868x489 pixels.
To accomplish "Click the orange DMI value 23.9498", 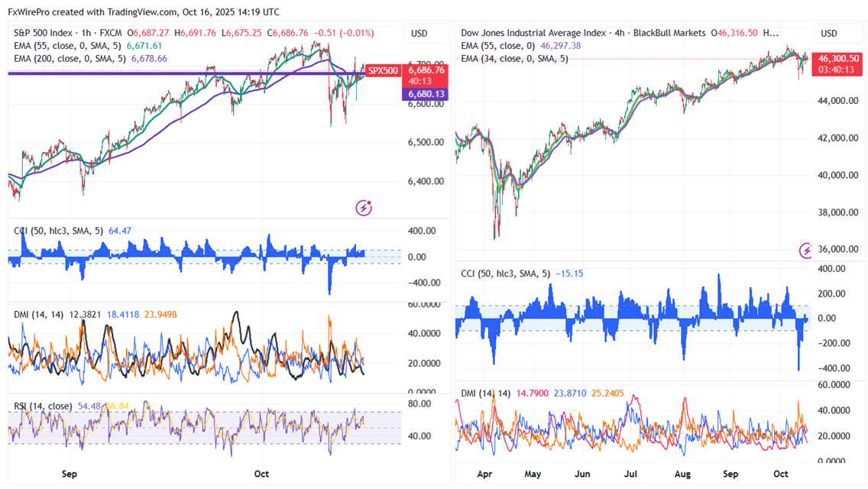I will (160, 315).
